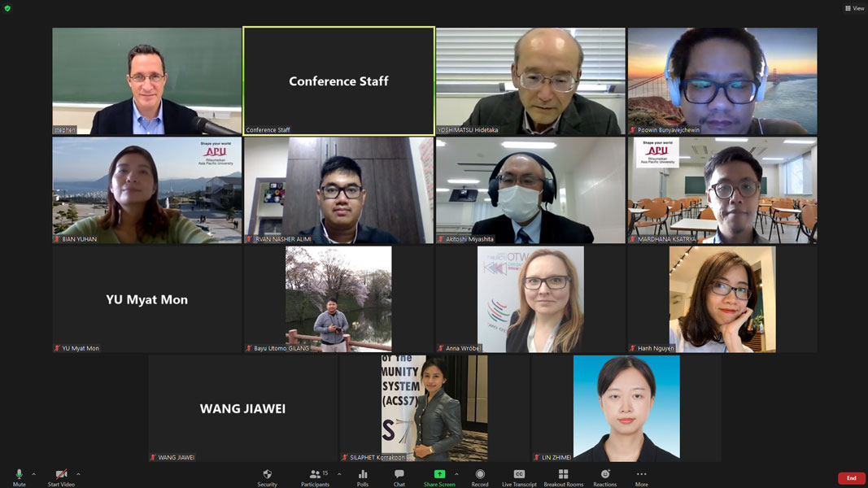Open the Reactions emoji menu
868x488 pixels.
pos(604,475)
